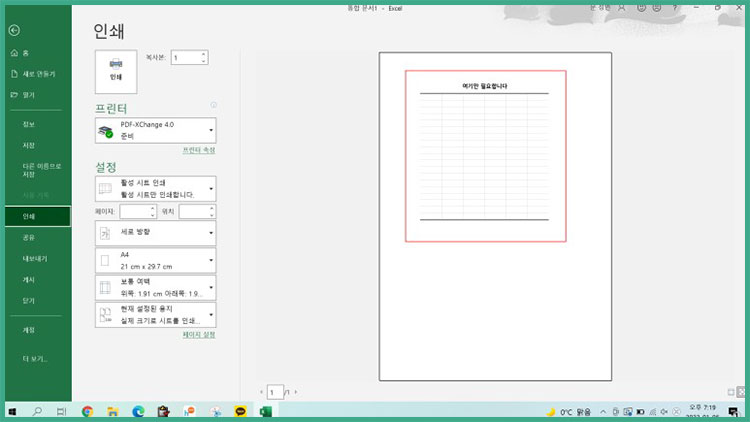Image resolution: width=750 pixels, height=422 pixels.
Task: Decrease copies with the down spinner
Action: pyautogui.click(x=203, y=61)
